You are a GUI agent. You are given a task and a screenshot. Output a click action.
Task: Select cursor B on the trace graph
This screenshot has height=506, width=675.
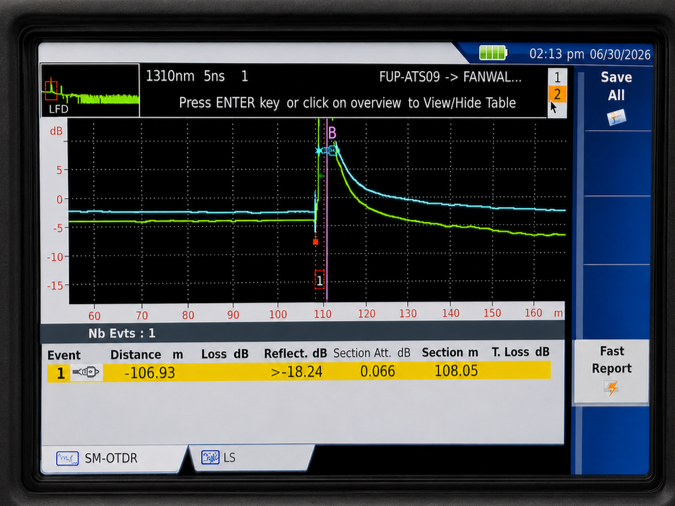click(332, 133)
